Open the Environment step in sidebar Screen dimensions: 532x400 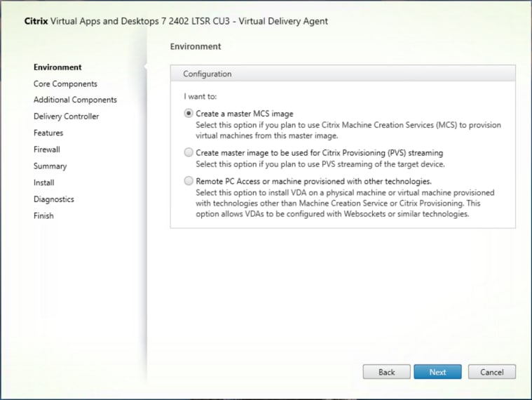57,67
